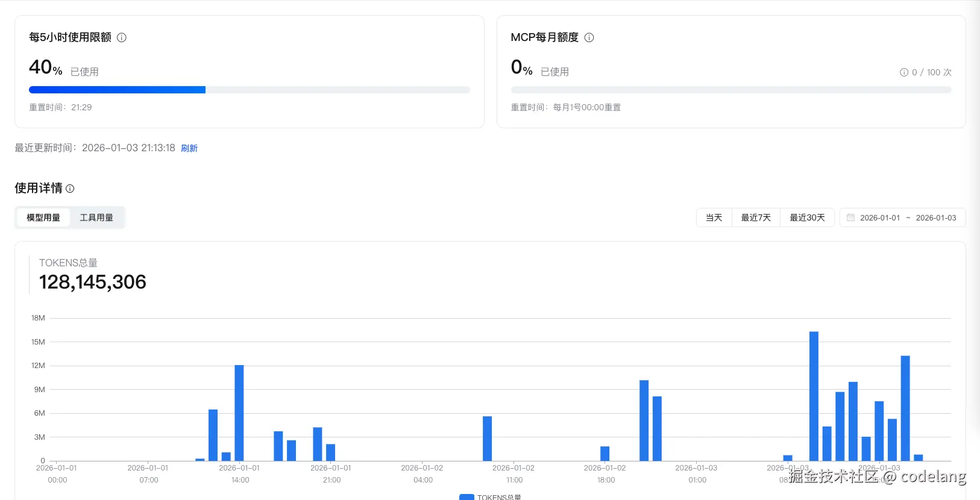Click the 128,145,306 token total

[93, 282]
